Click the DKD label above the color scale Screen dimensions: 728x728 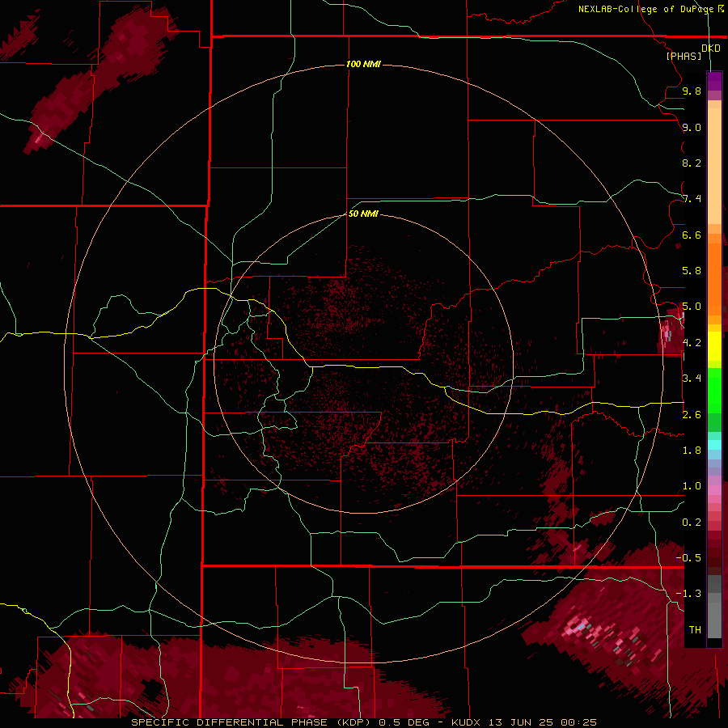coord(711,49)
